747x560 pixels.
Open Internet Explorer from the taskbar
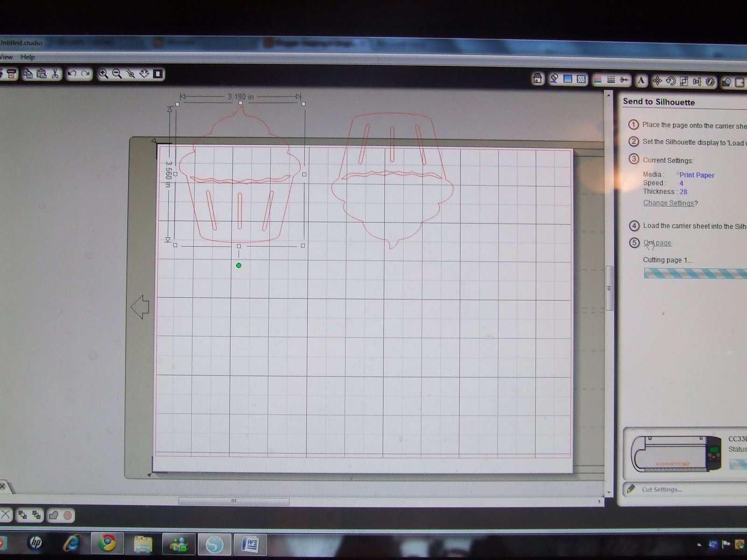[x=71, y=543]
